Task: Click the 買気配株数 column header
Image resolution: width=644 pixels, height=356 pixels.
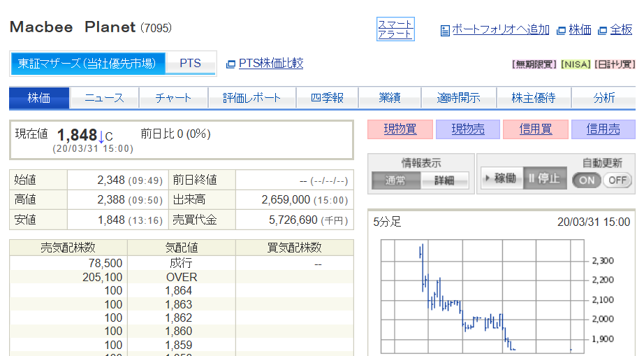Action: 295,248
